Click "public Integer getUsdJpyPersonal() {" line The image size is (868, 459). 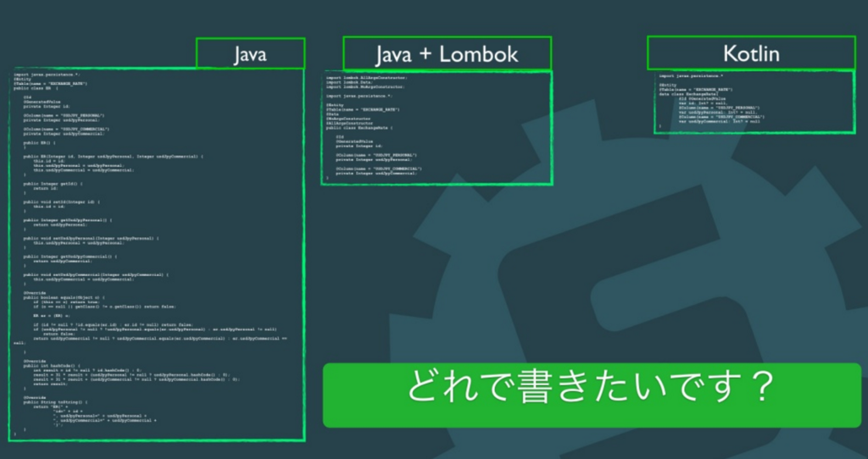[x=68, y=220]
